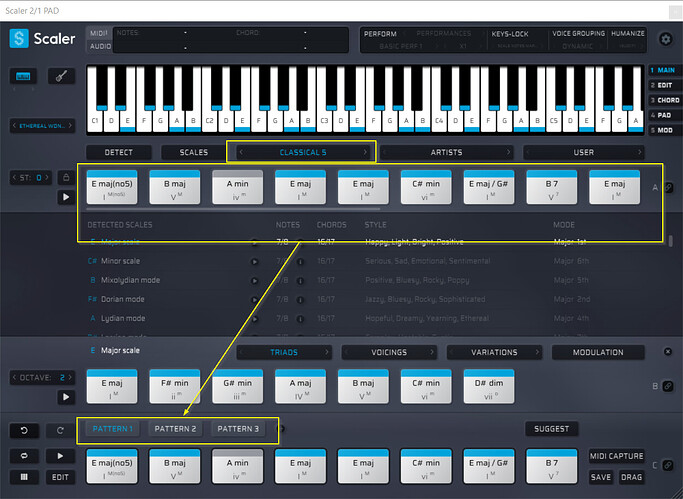Screen dimensions: 683x499
Task: Open the VOICINGS dropdown
Action: pyautogui.click(x=389, y=352)
